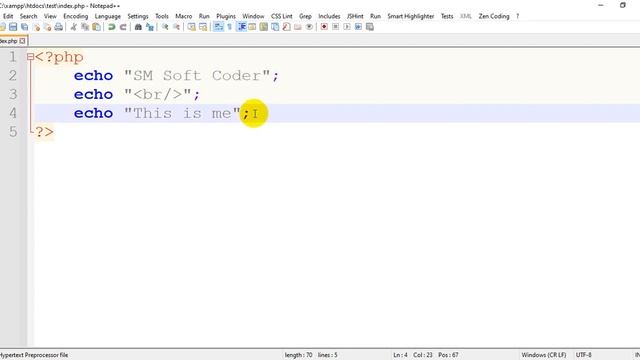Click the "<br/>" string on line 3
640x360 pixels.
pos(158,95)
